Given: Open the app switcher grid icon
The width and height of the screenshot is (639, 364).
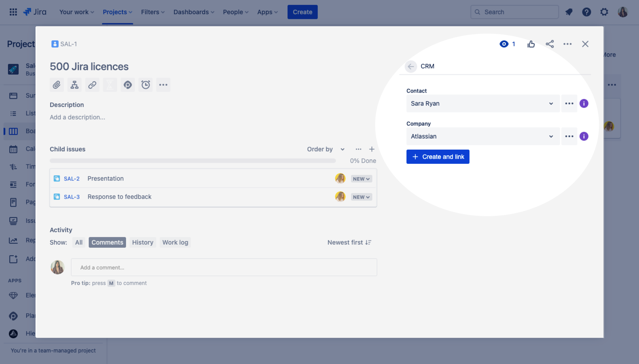Looking at the screenshot, I should point(13,12).
